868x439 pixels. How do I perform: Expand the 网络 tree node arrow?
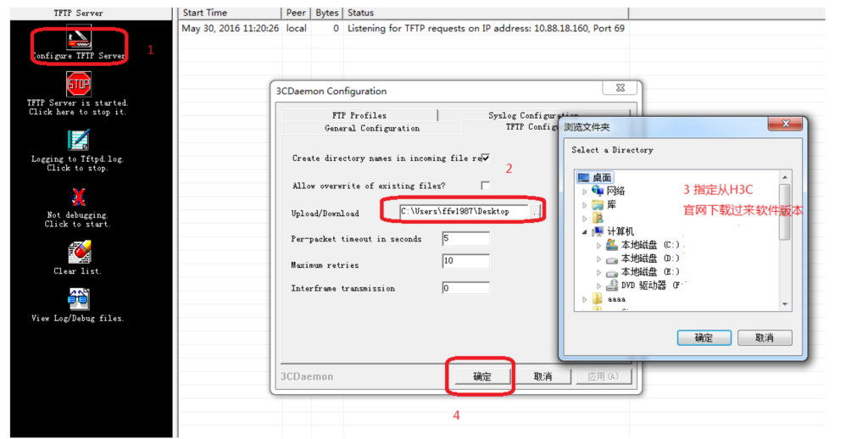(585, 192)
